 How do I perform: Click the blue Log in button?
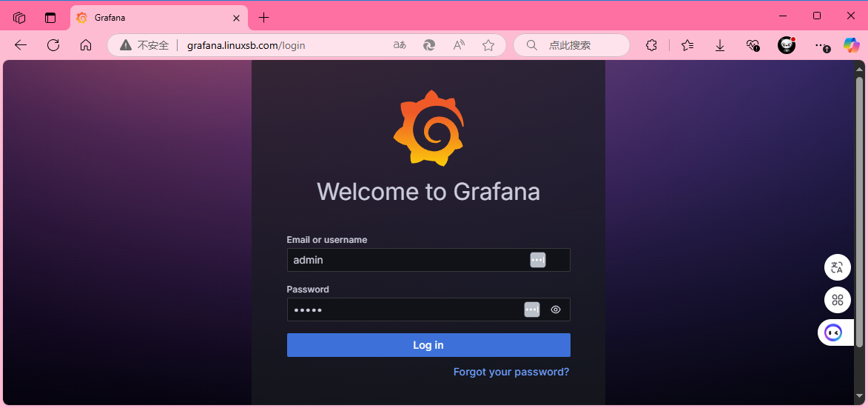tap(428, 345)
